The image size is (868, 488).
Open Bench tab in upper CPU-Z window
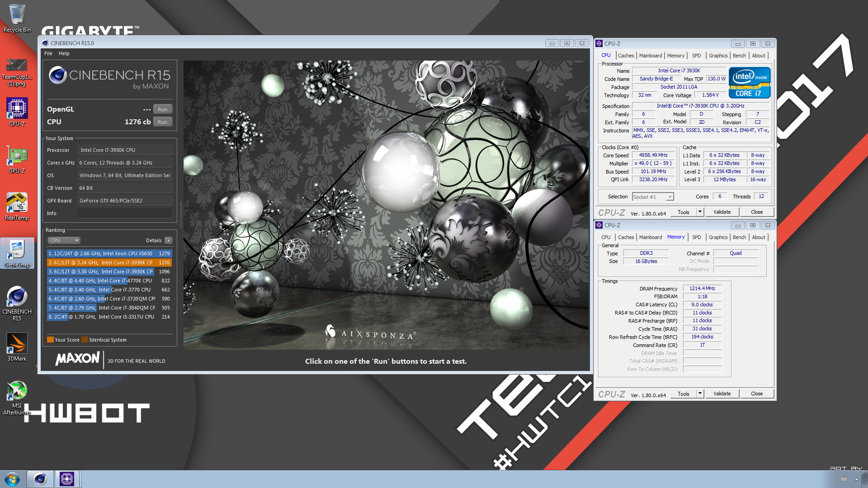click(740, 56)
